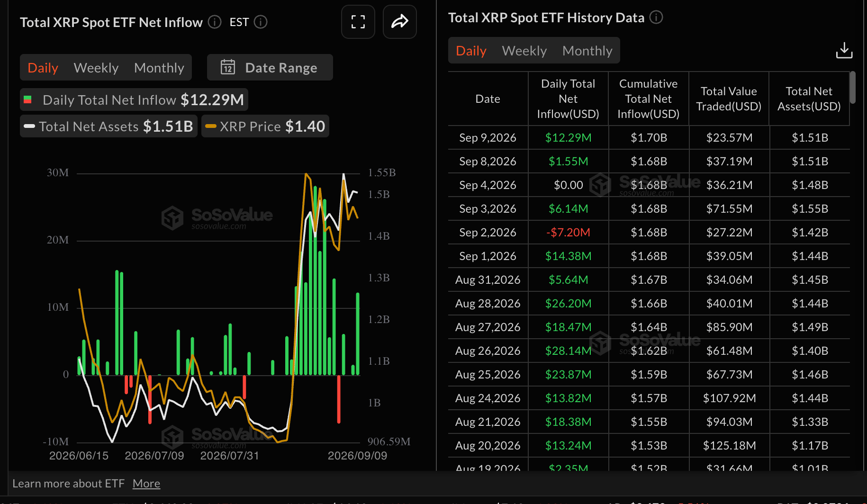Toggle Total Net Assets series legend

click(108, 126)
